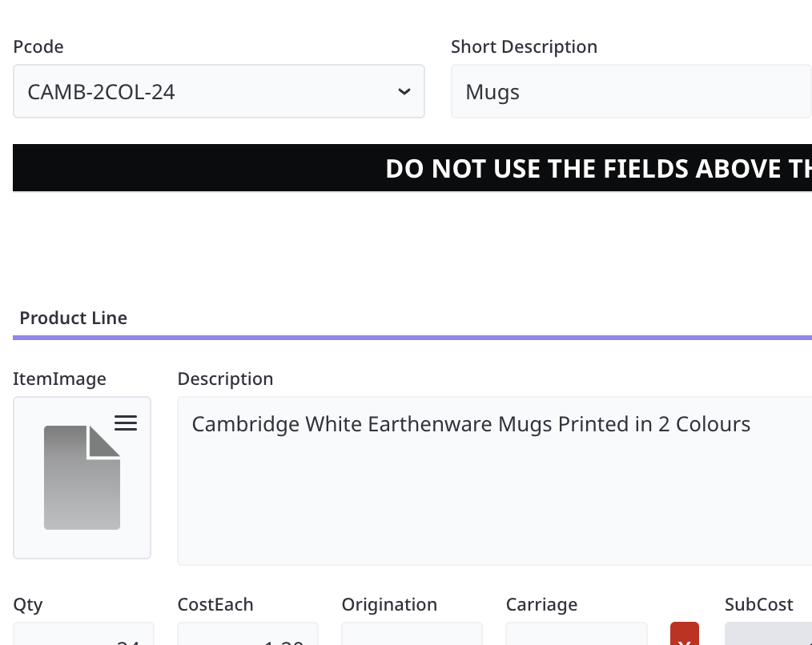812x645 pixels.
Task: Expand the Pcode dropdown chevron
Action: [404, 92]
